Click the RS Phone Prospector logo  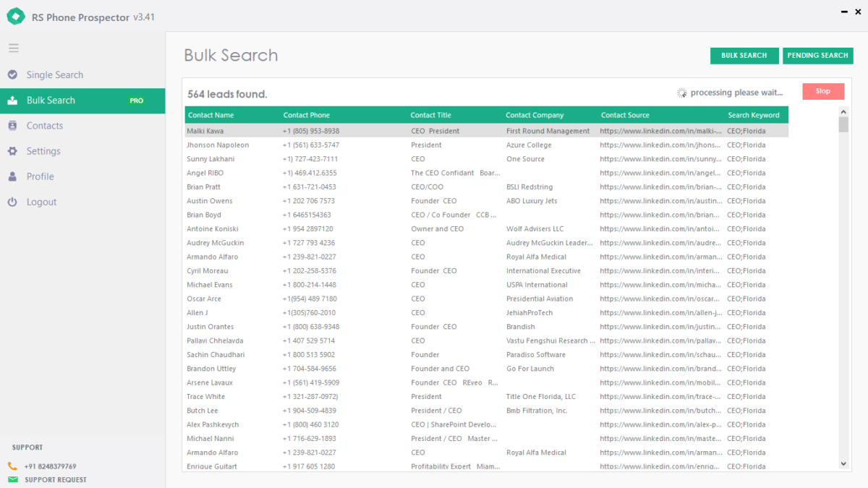point(16,17)
